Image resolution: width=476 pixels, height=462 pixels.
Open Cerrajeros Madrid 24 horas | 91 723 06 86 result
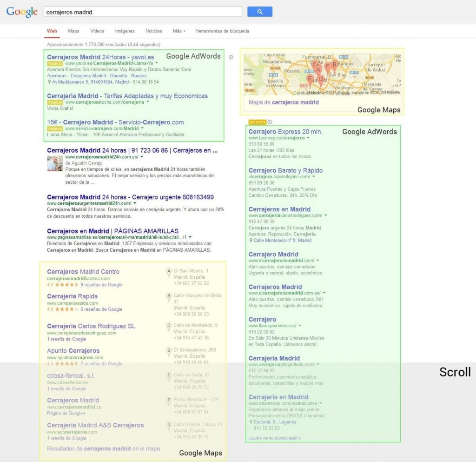click(132, 150)
